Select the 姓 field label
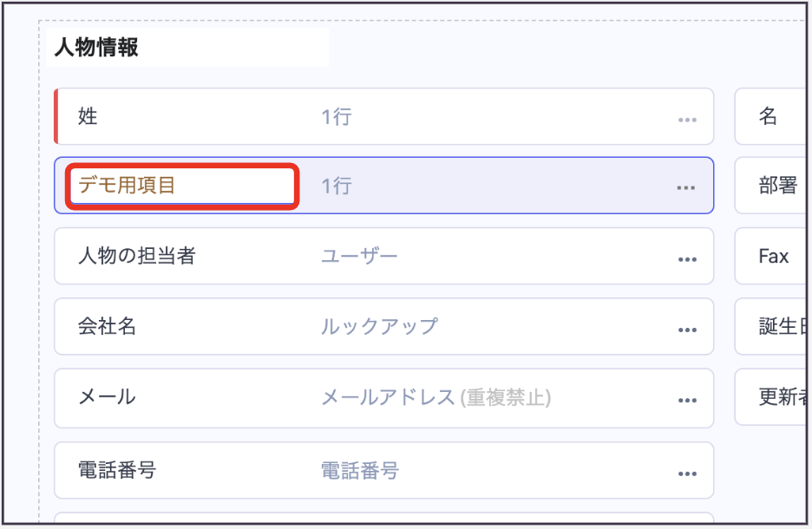The width and height of the screenshot is (812, 529). [88, 116]
